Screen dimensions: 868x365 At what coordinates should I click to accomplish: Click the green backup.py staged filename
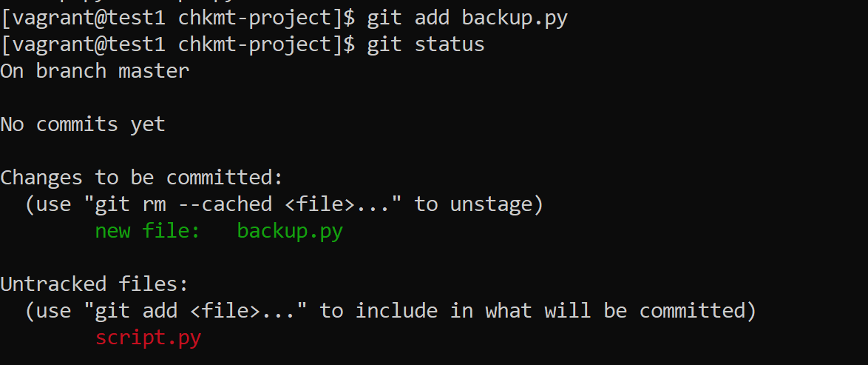pos(290,232)
